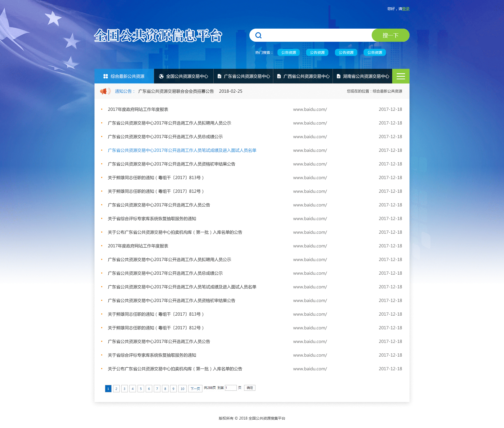
Task: Go to page 10 in pagination
Action: [182, 389]
